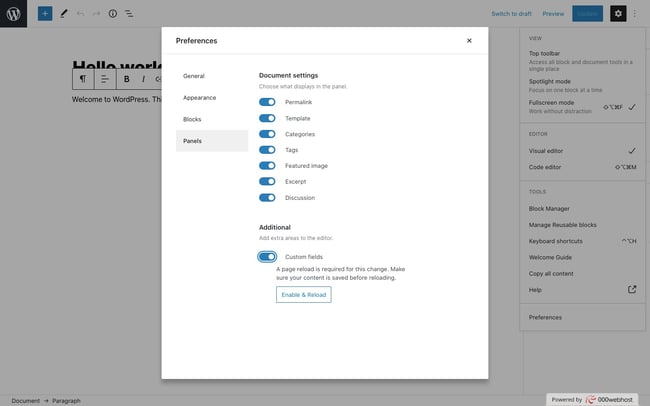Screen dimensions: 650x406
Task: Click the Hello world post title
Action: point(117,65)
